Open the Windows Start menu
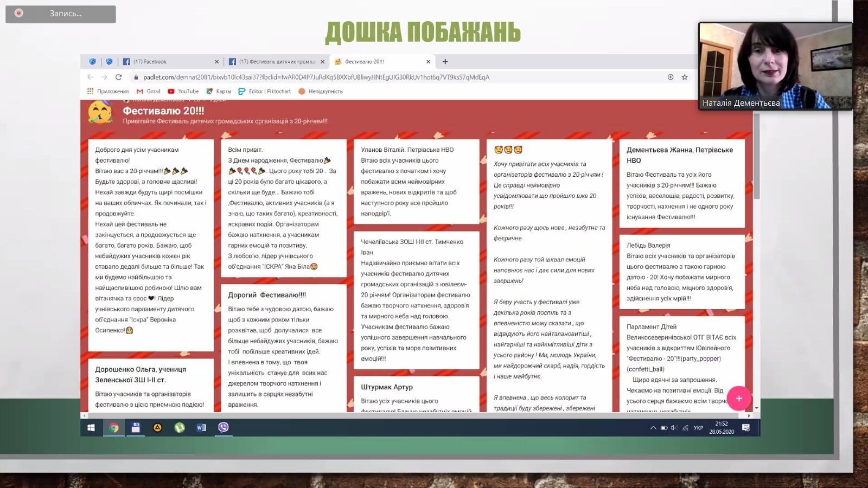868x488 pixels. click(91, 427)
